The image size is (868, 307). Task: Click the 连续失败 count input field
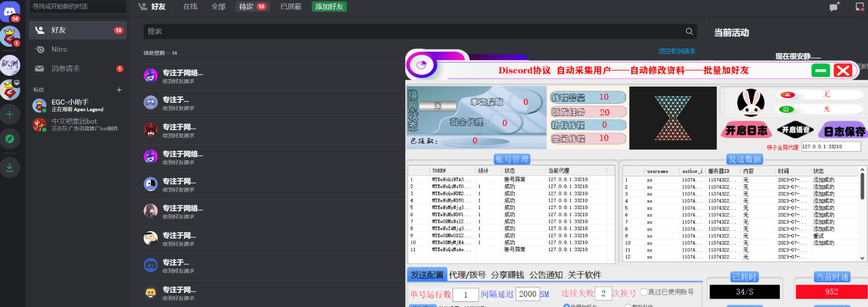[x=603, y=293]
